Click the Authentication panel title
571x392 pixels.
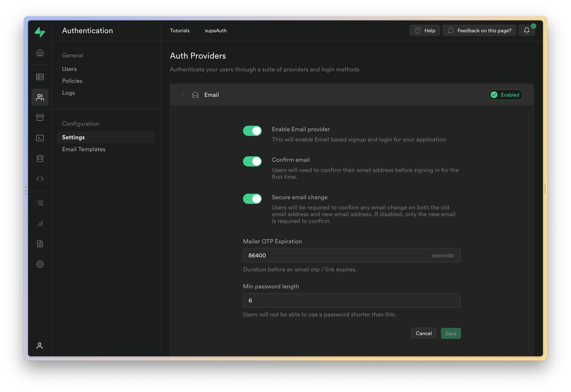[x=87, y=30]
